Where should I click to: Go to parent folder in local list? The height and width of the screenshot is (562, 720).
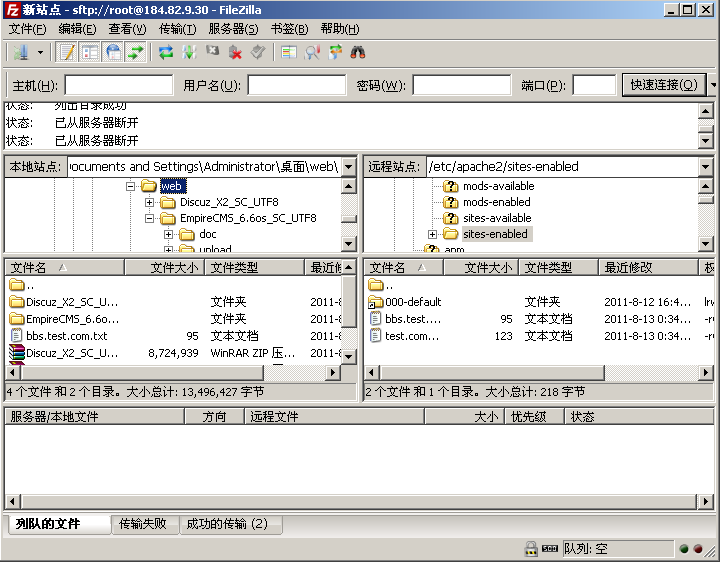[x=22, y=285]
